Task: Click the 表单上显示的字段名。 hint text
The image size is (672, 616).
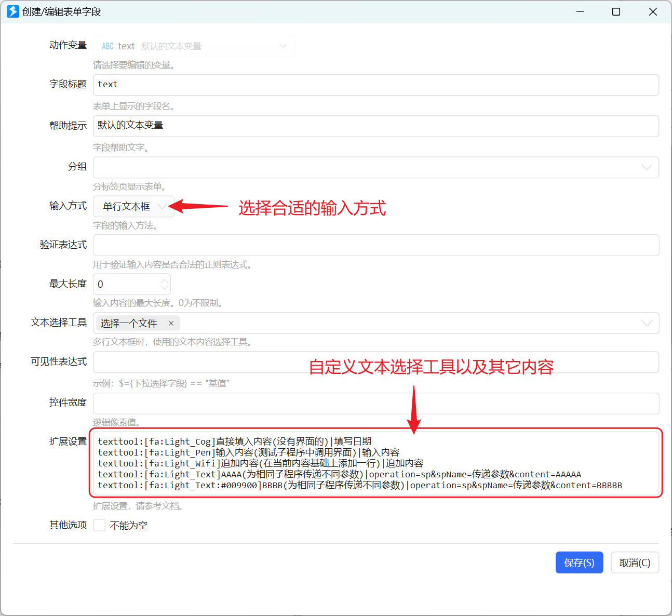Action: click(135, 106)
